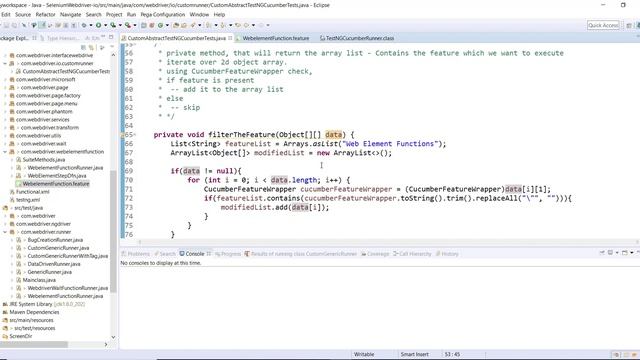Viewport: 640px width, 360px height.
Task: Click the editor horizontal scrollbar
Action: click(x=388, y=242)
